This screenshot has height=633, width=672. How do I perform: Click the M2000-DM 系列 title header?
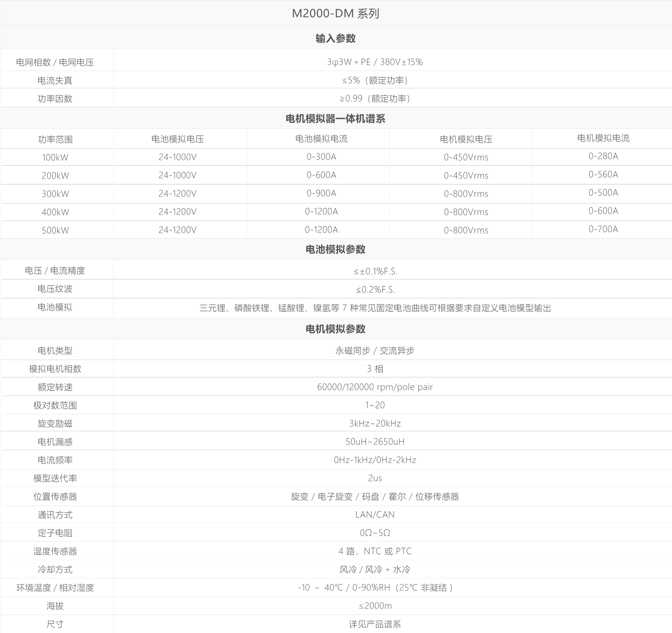click(335, 13)
